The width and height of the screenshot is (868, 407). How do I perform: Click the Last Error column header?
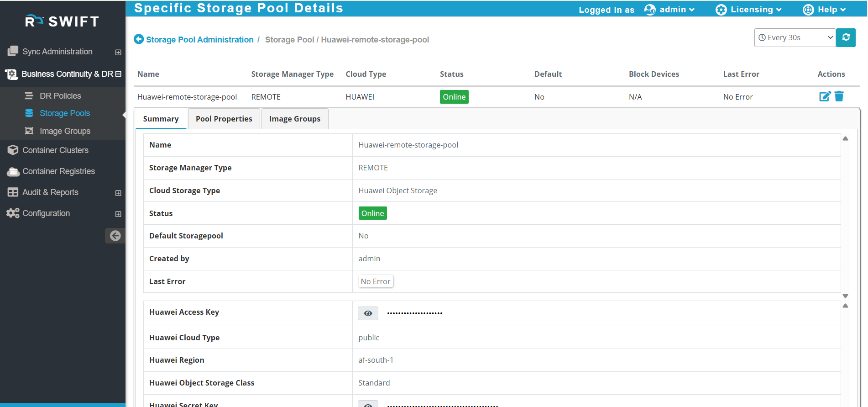[741, 74]
